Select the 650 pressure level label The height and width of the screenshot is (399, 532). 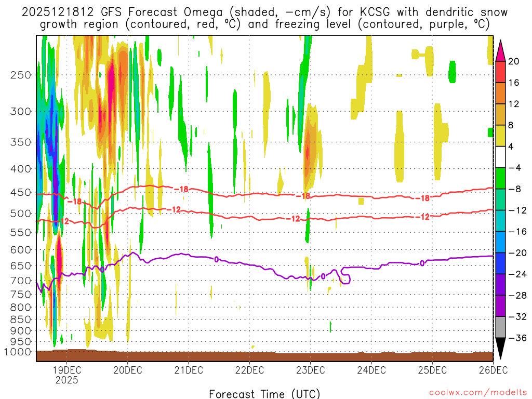[x=21, y=265]
